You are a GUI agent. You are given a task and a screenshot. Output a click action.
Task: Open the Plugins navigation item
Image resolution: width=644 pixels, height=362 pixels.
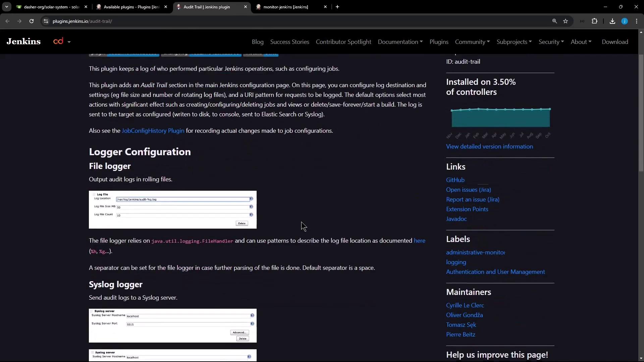click(x=439, y=42)
